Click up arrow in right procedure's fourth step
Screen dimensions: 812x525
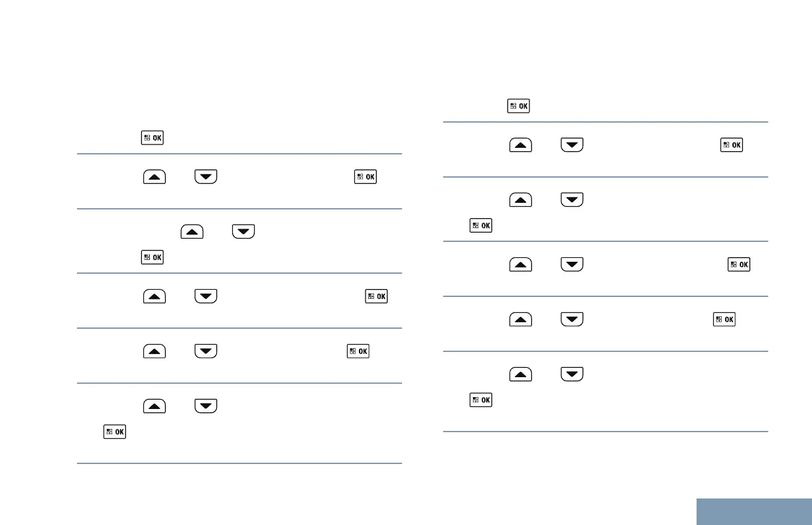coord(521,265)
